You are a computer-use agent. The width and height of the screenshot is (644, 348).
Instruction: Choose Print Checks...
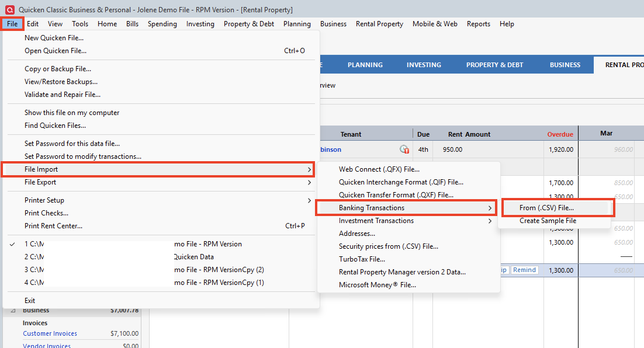pos(161,213)
